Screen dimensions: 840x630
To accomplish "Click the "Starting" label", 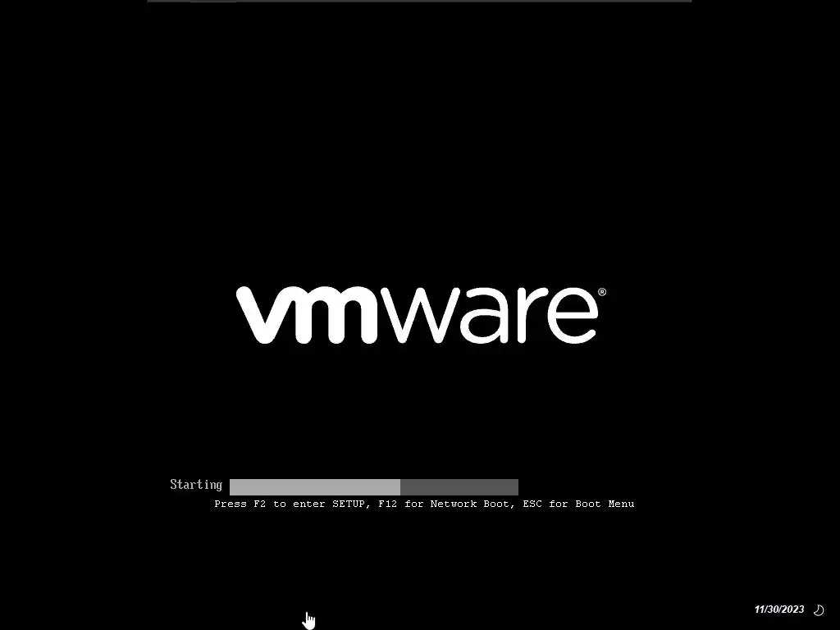I will (196, 484).
